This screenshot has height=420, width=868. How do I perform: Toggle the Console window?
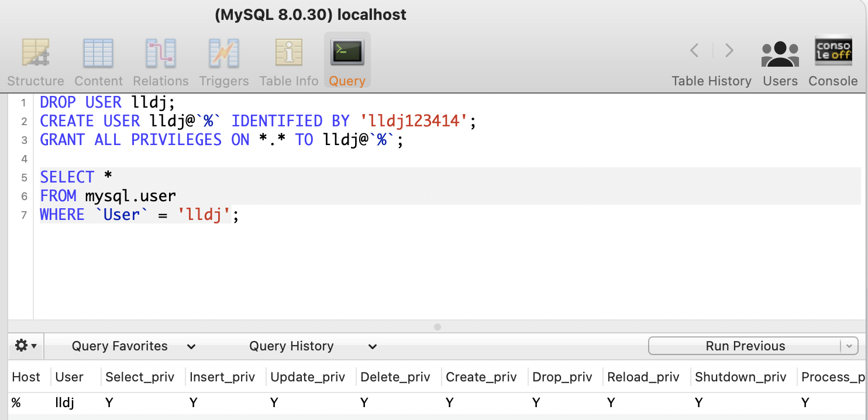click(833, 58)
